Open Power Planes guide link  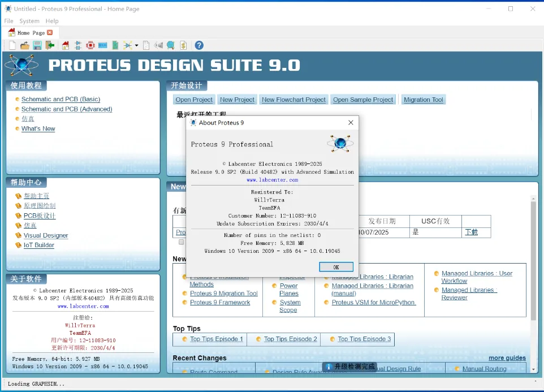(288, 289)
